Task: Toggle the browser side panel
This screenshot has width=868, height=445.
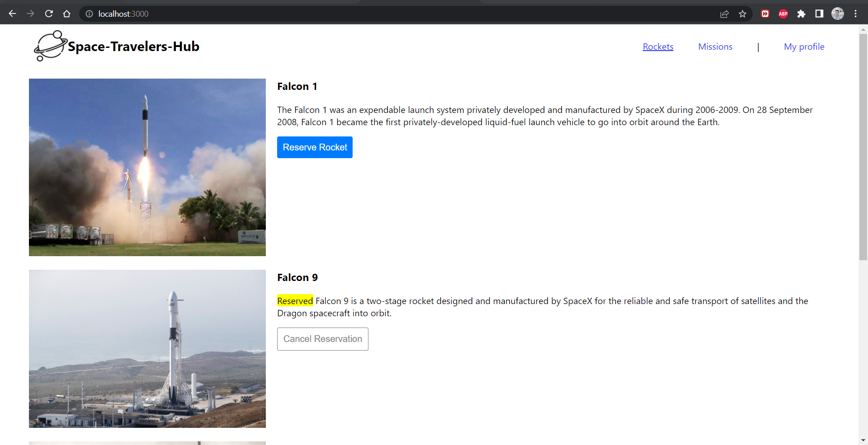Action: click(819, 14)
